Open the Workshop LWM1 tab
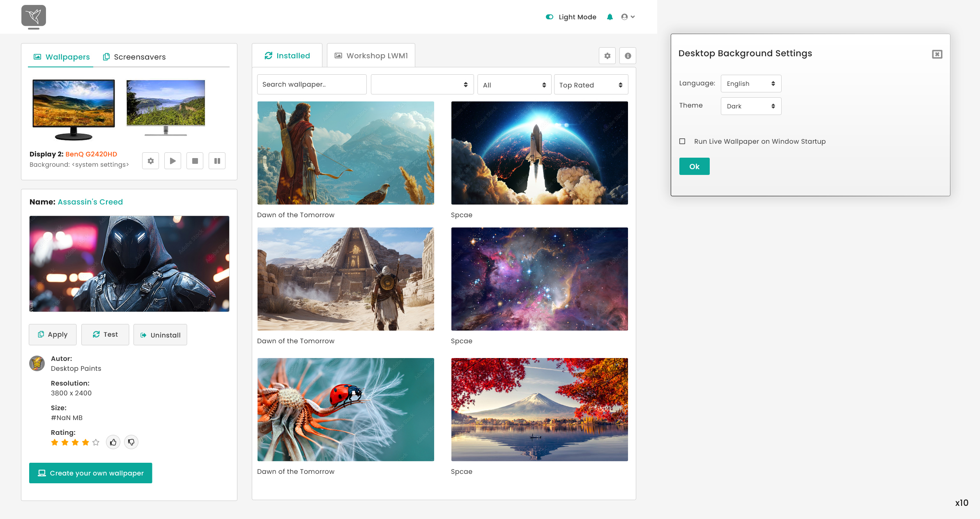980x519 pixels. 371,56
